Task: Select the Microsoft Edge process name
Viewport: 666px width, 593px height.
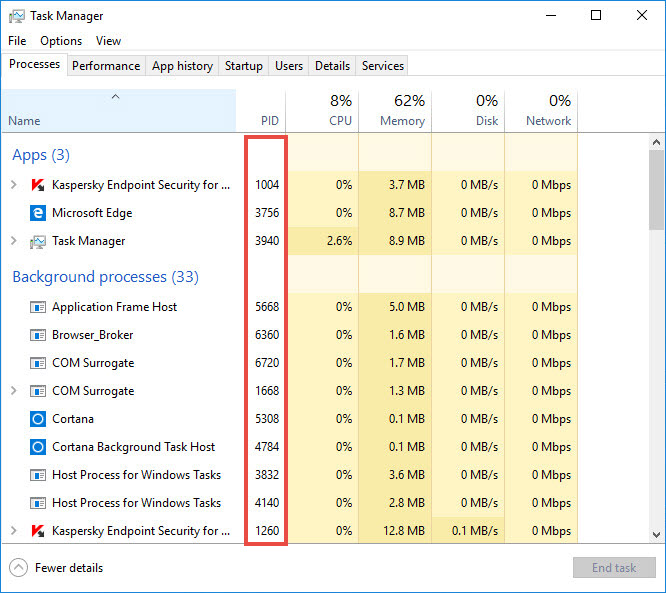Action: point(92,213)
